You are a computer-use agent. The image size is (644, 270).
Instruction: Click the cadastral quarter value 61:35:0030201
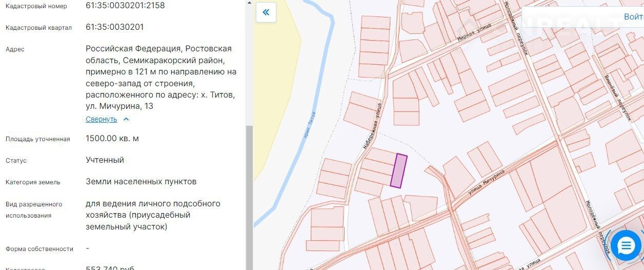[114, 27]
